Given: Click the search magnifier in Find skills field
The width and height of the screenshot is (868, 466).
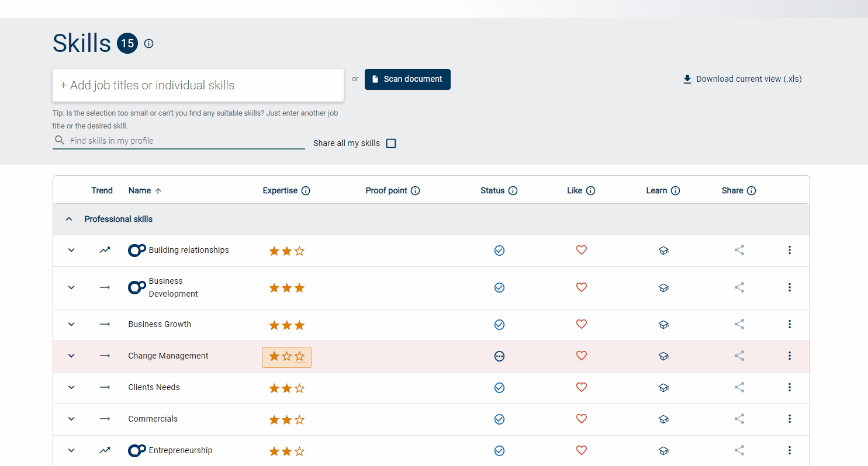Looking at the screenshot, I should click(59, 140).
